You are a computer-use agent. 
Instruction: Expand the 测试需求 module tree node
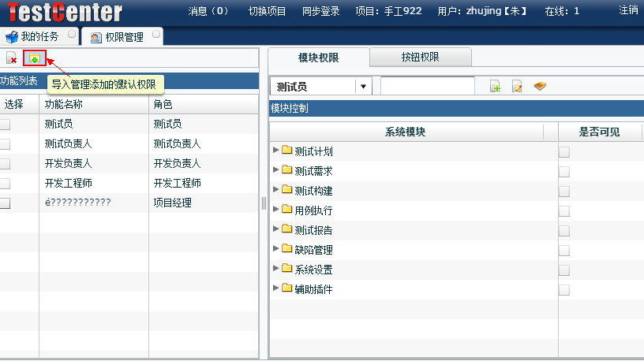275,170
